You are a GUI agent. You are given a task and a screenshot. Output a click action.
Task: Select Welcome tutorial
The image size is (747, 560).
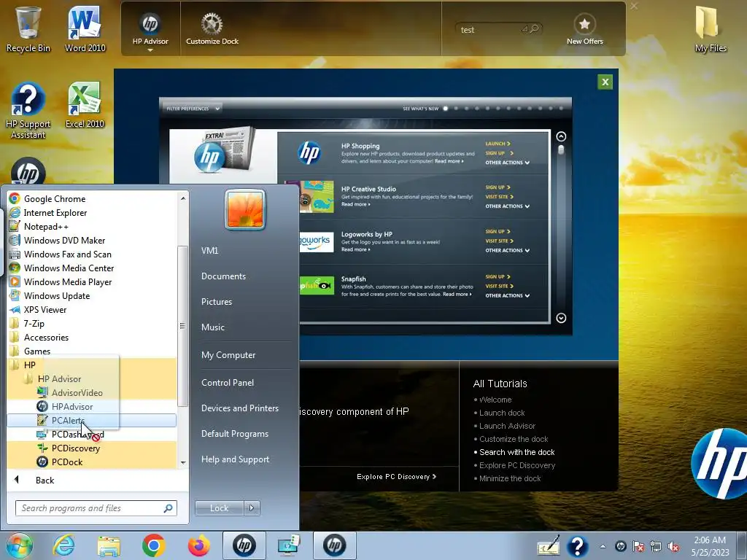click(495, 400)
